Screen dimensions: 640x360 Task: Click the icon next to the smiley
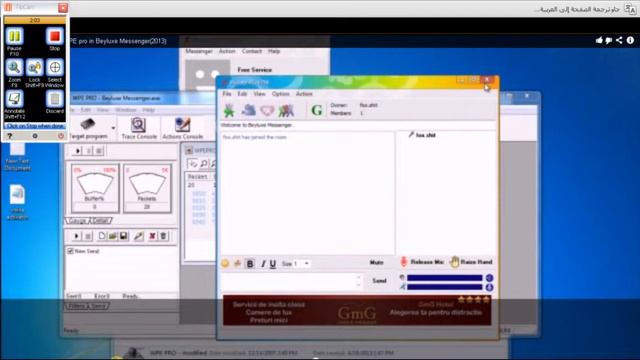(x=237, y=264)
